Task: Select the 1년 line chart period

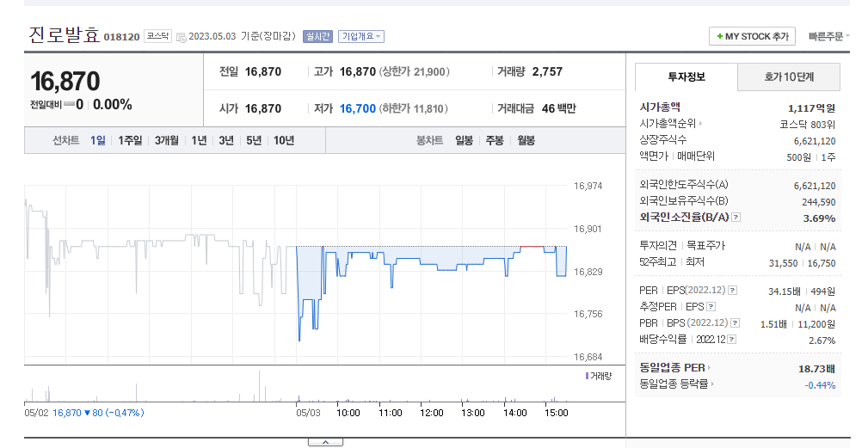Action: (x=199, y=140)
